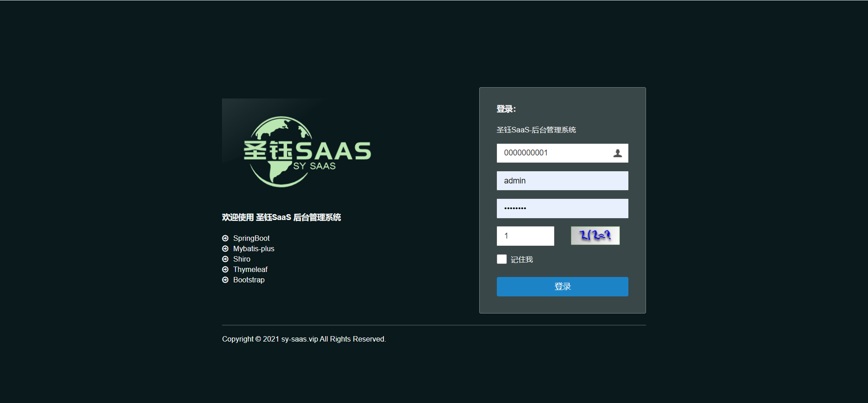868x403 pixels.
Task: Click the Bootstrap list entry
Action: coord(249,280)
